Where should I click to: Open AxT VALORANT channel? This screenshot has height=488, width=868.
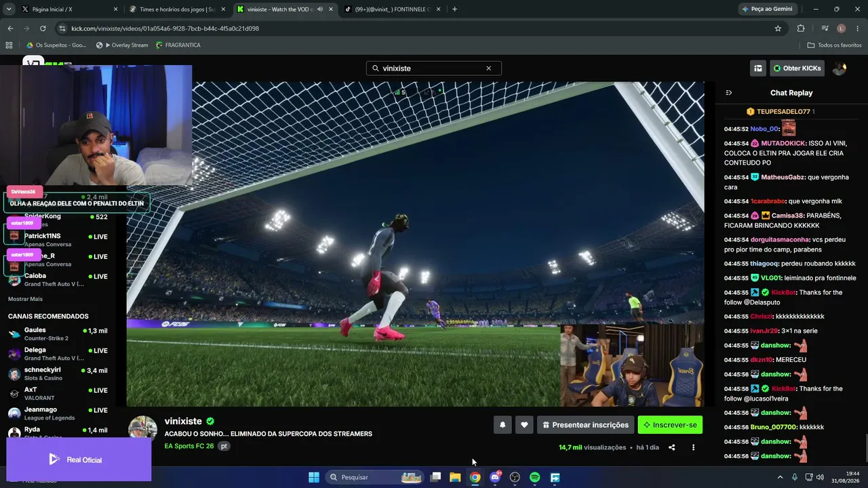point(58,394)
